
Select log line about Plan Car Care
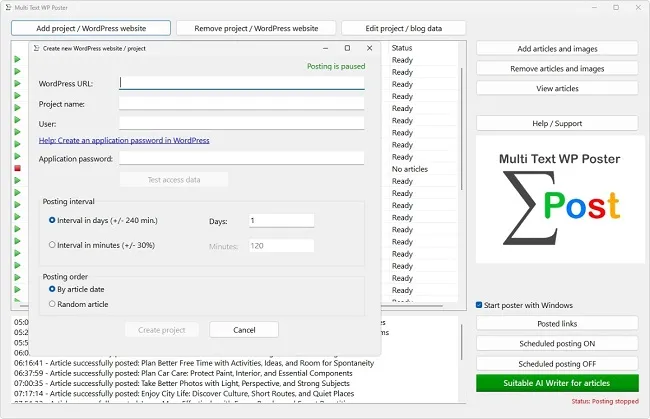click(x=183, y=373)
